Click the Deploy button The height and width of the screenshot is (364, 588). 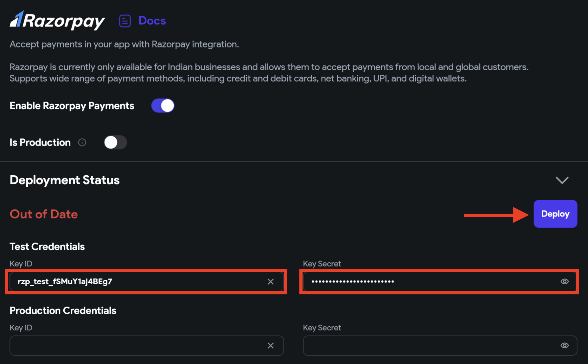point(555,214)
